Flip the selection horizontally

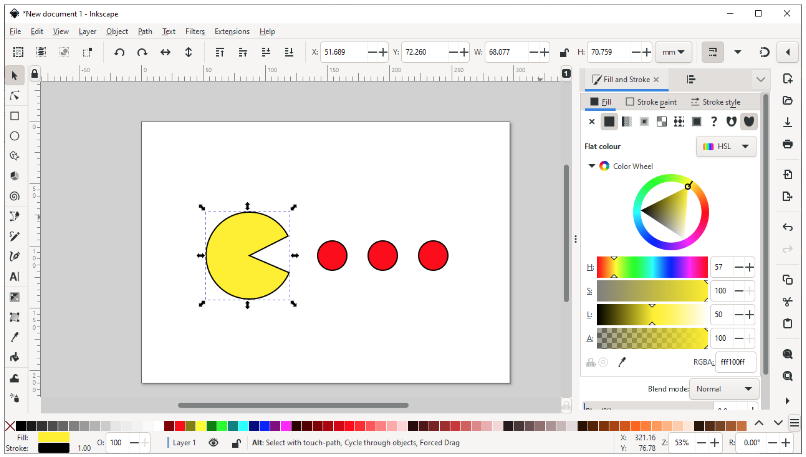click(x=165, y=52)
